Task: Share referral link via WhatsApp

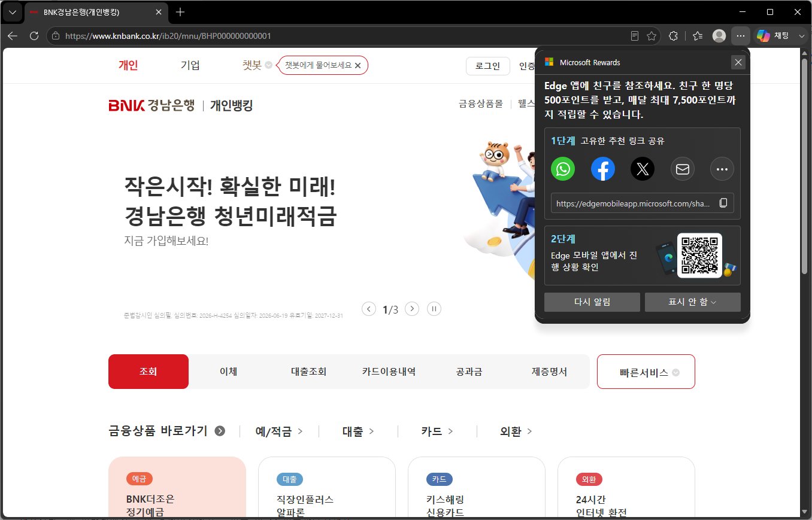Action: pos(563,169)
